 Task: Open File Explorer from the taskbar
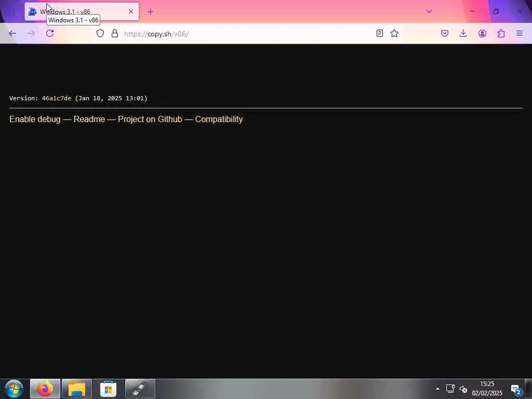tap(77, 389)
